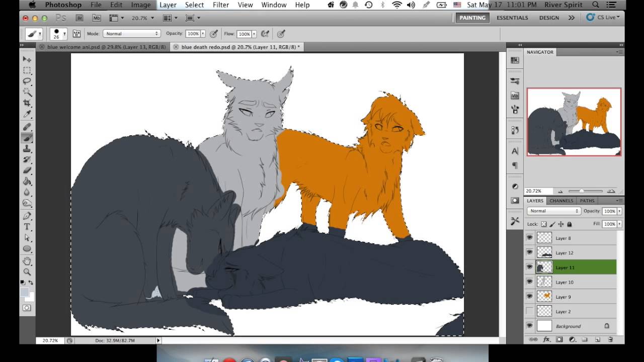This screenshot has height=362, width=644.
Task: Select the History Brush tool
Action: click(x=27, y=159)
